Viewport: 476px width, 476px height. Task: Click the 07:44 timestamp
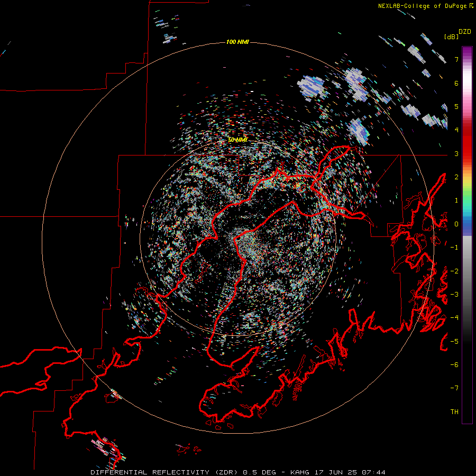[373, 472]
